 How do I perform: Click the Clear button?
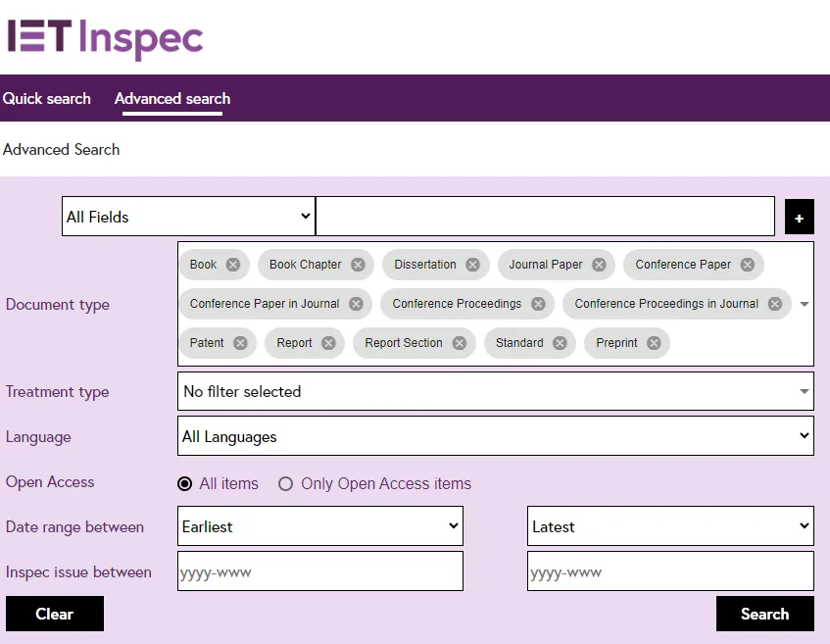tap(55, 614)
